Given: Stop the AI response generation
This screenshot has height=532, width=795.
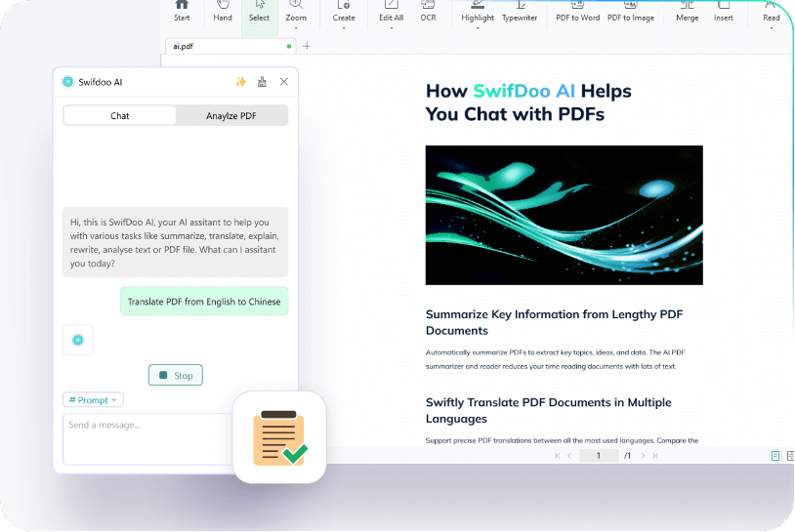Looking at the screenshot, I should click(x=176, y=375).
